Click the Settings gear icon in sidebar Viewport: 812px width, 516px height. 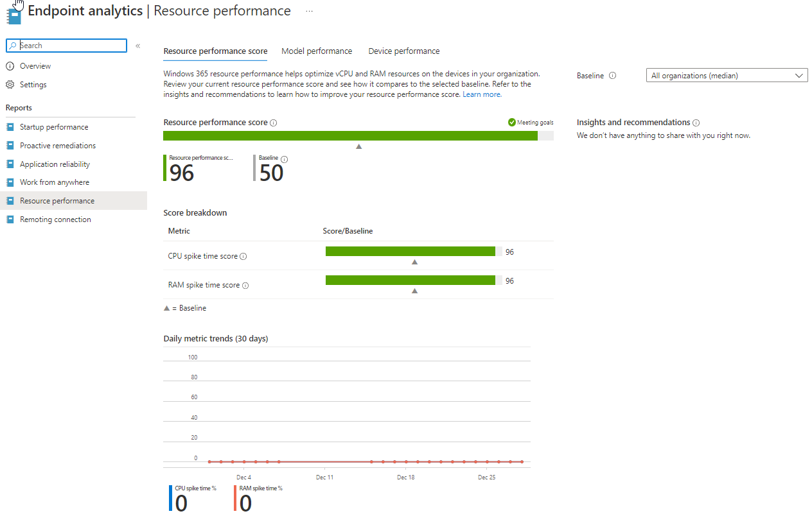[10, 85]
